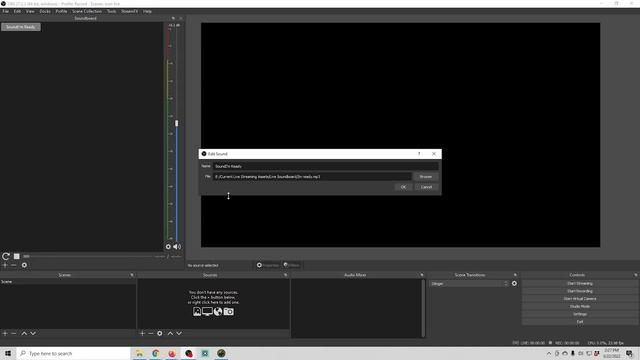Confirm Edit Sound with OK

(403, 187)
